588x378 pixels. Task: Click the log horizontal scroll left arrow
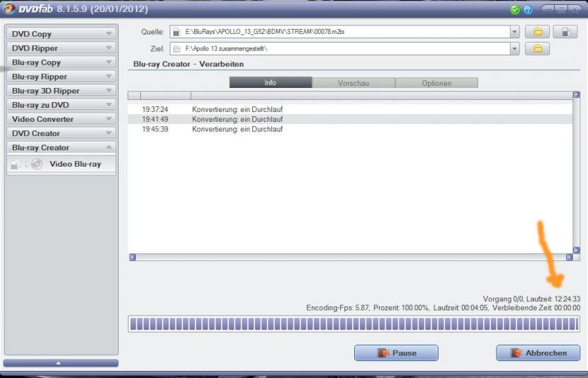pos(132,257)
